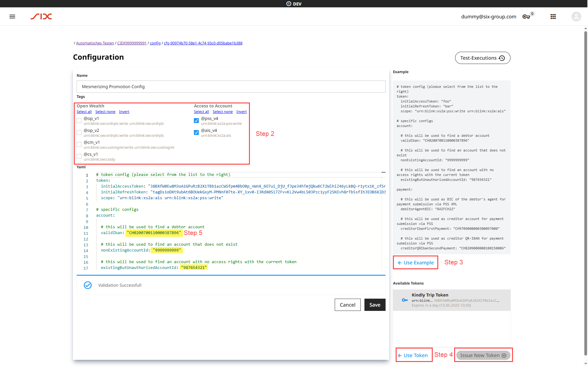
Task: Open Test-Executions history
Action: 483,58
